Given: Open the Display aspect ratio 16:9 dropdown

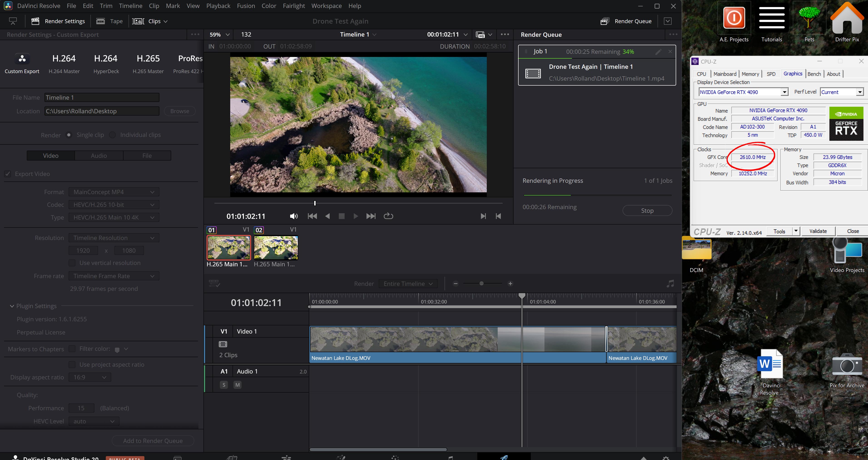Looking at the screenshot, I should (x=90, y=377).
